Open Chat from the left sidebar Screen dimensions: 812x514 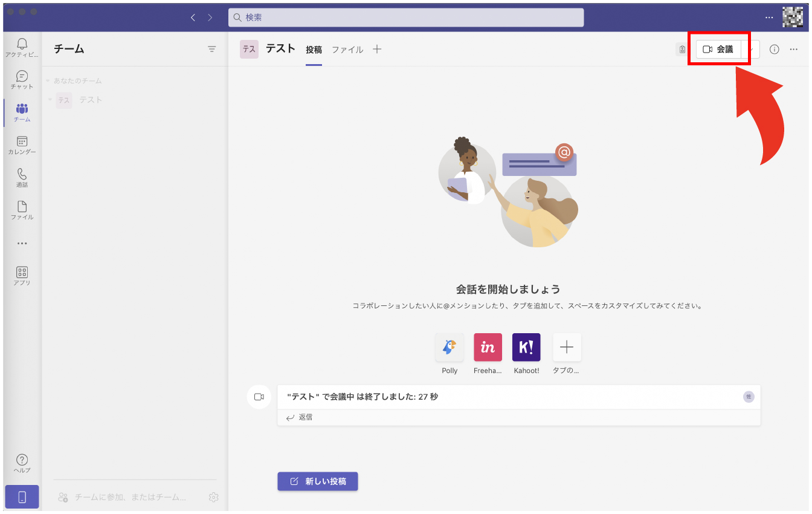(22, 80)
